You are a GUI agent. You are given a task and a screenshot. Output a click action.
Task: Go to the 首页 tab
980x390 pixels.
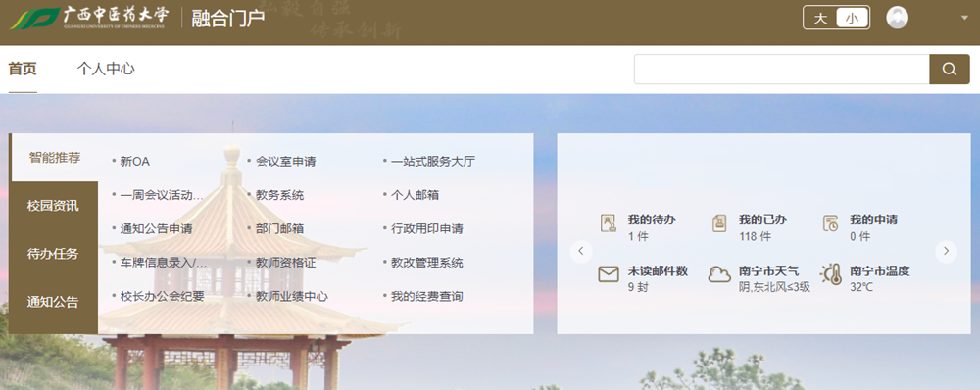23,69
